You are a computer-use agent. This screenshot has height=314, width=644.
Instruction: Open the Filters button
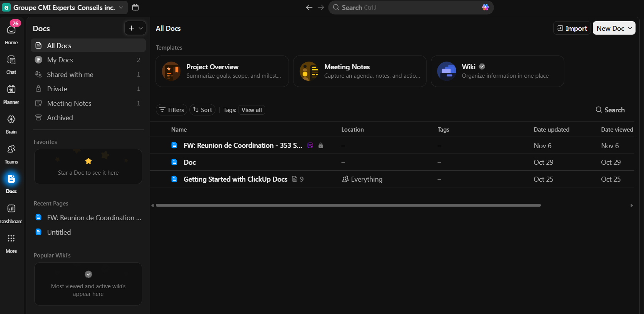[172, 110]
